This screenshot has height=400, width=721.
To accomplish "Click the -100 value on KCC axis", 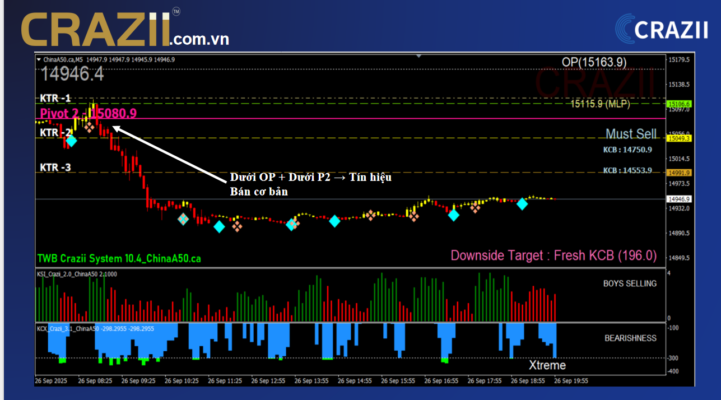I will click(673, 328).
